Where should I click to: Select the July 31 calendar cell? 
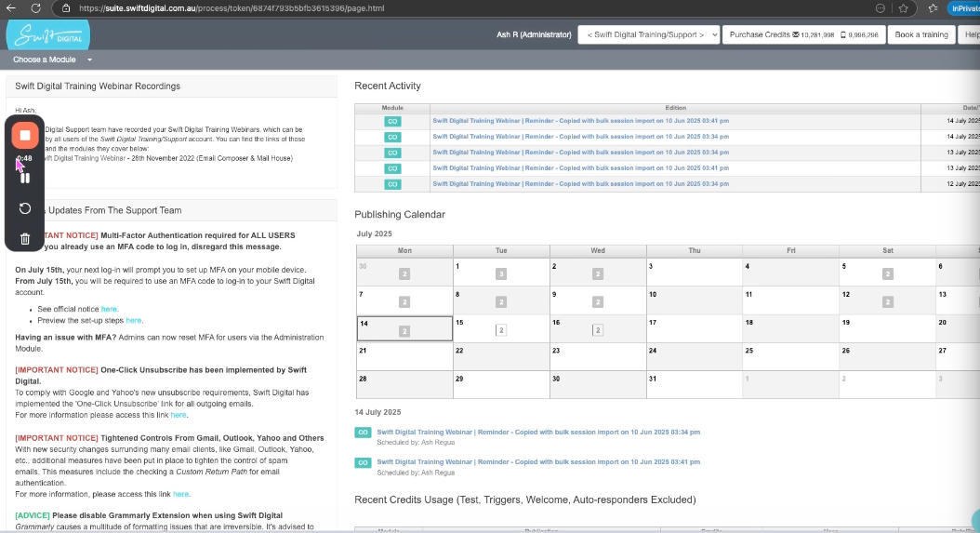coord(695,385)
